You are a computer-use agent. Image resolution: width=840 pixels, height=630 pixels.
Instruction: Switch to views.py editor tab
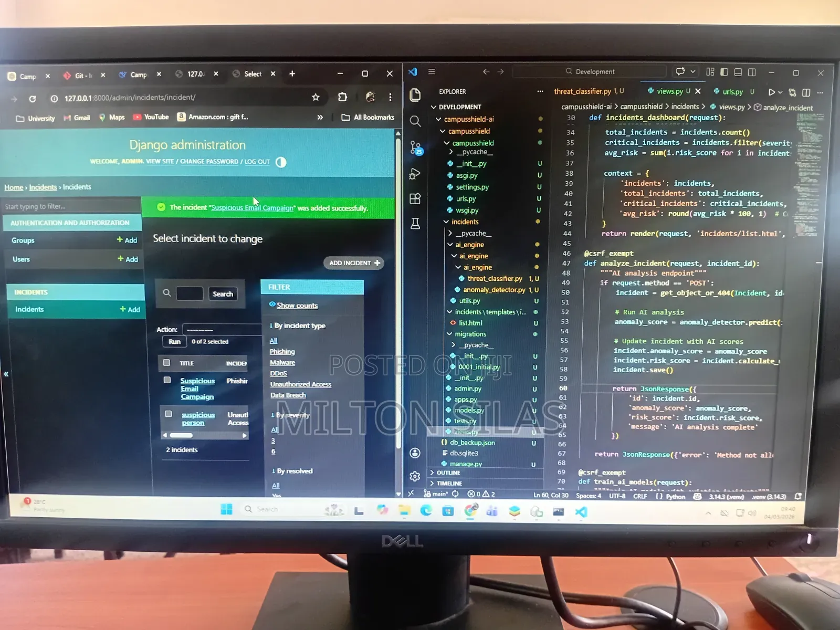(669, 91)
